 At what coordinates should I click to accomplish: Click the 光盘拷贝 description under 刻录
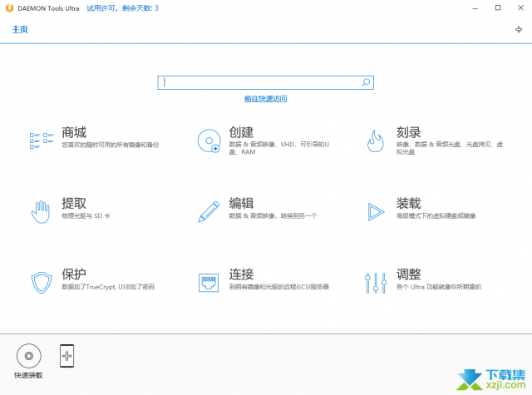(x=450, y=148)
